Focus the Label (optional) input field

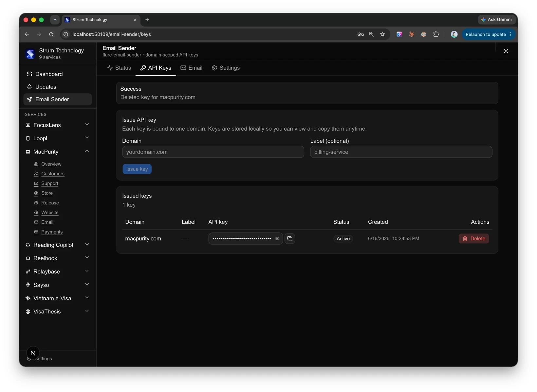point(401,152)
